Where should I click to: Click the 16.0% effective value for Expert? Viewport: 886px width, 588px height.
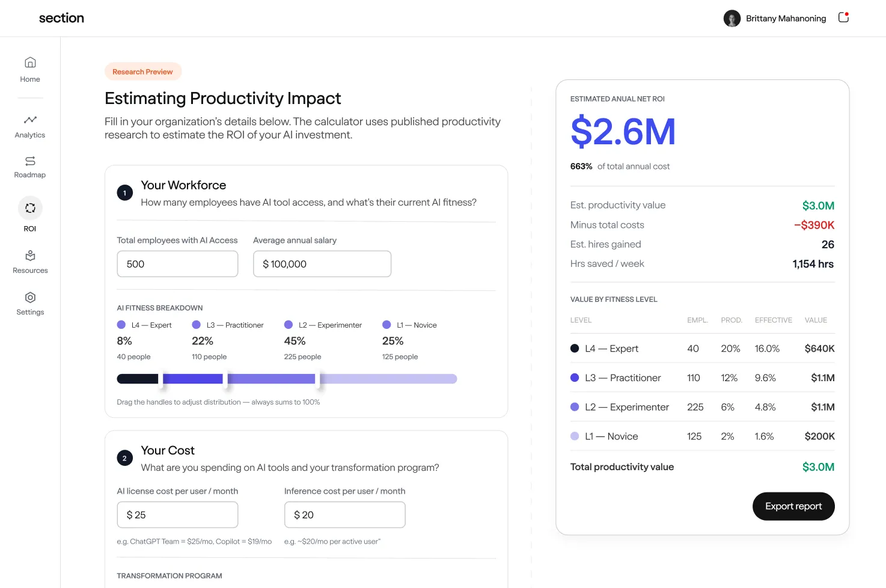[767, 349]
